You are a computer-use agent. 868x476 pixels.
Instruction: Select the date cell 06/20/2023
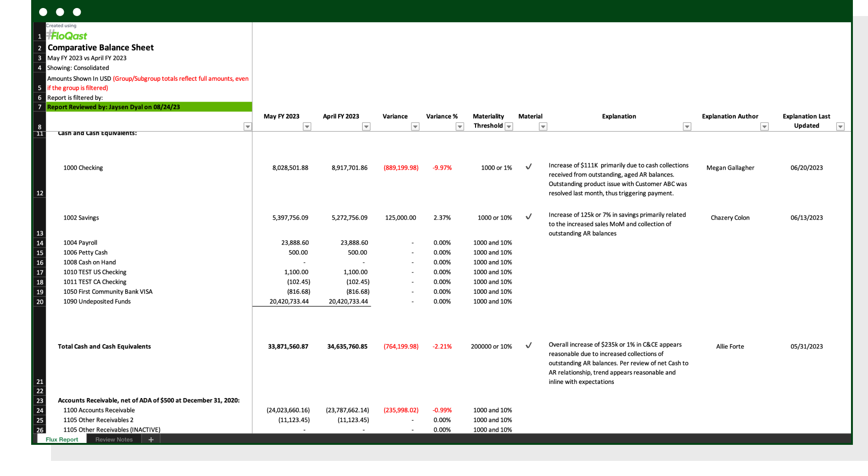807,168
